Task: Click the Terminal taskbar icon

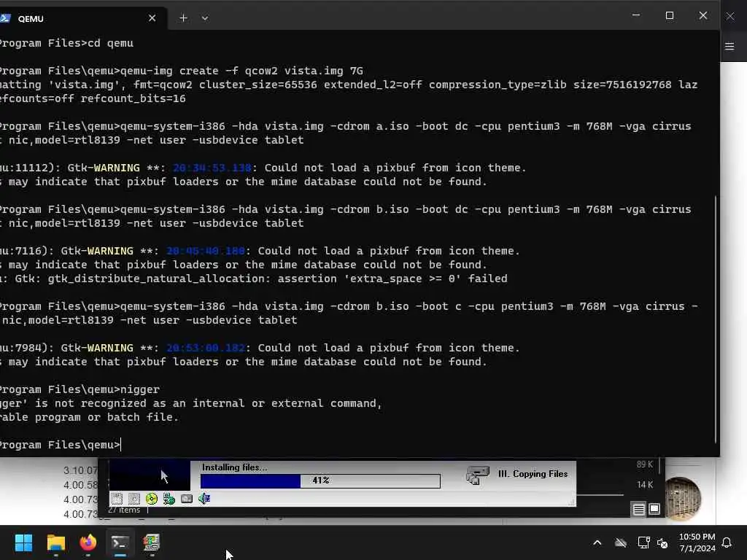Action: point(120,542)
